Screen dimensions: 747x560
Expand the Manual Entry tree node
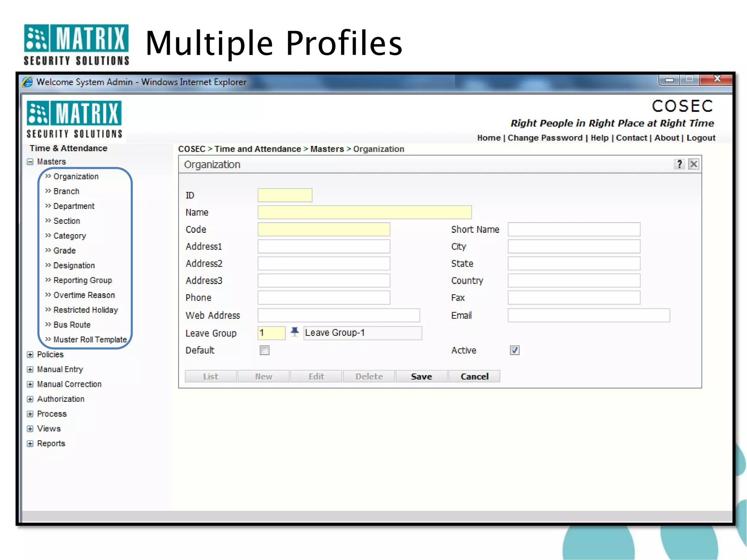(x=30, y=369)
